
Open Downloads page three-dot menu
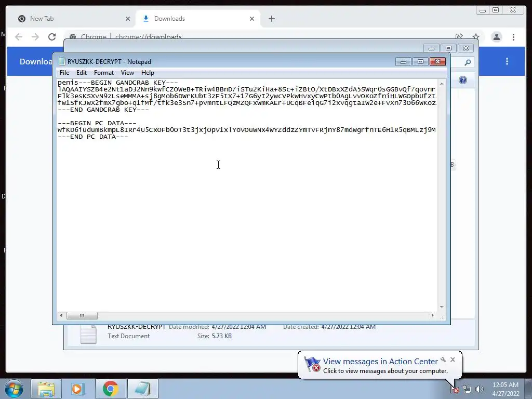[507, 61]
